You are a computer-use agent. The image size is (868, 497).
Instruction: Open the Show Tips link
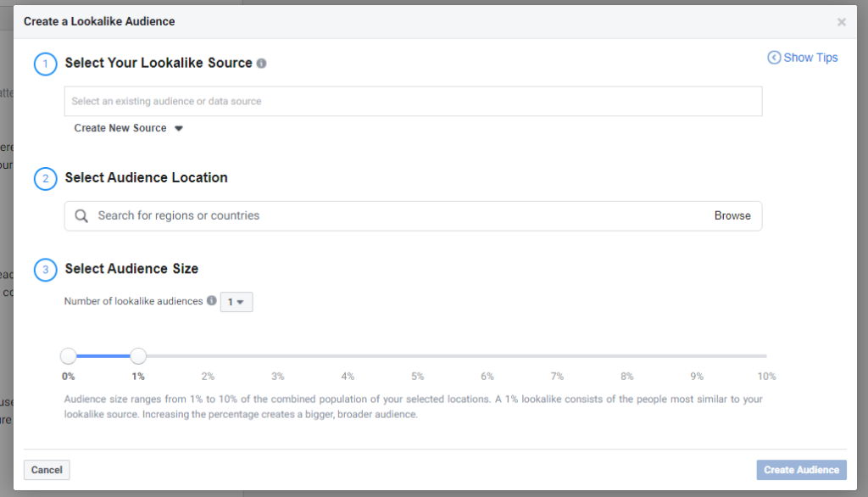point(810,58)
